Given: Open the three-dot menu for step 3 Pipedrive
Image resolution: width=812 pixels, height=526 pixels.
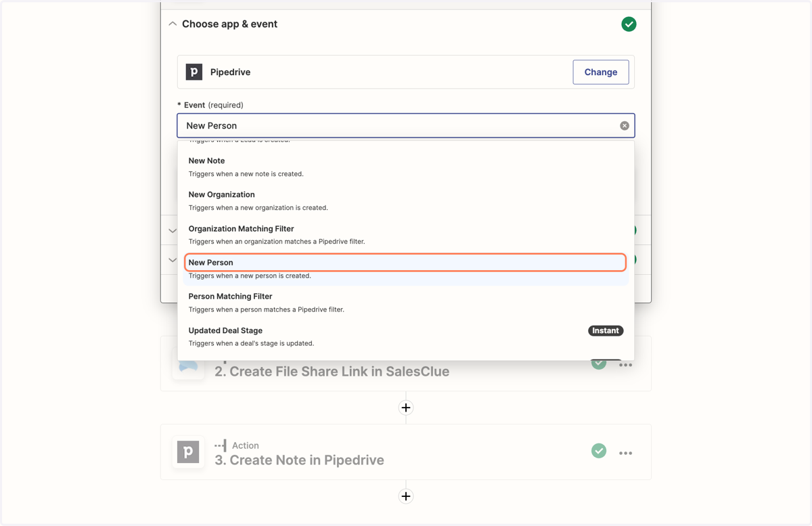Looking at the screenshot, I should click(626, 453).
